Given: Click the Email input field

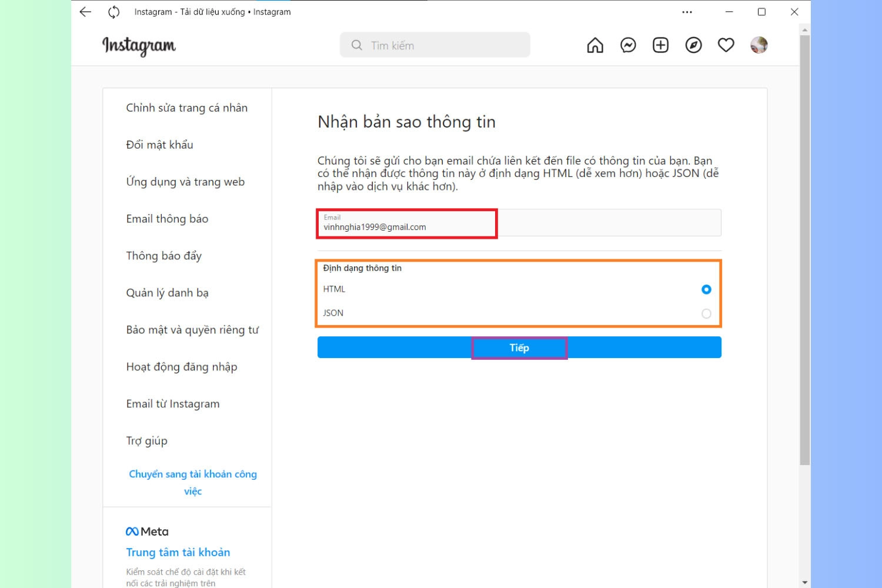Looking at the screenshot, I should click(519, 223).
